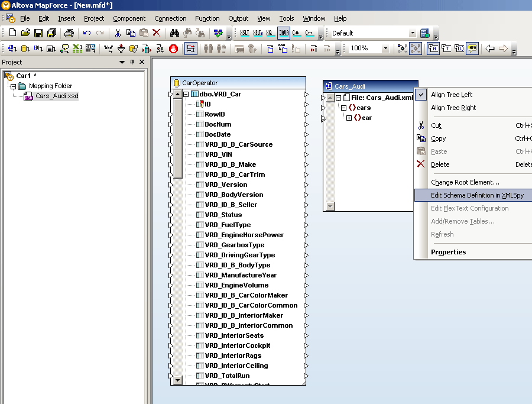532x404 pixels.
Task: Select Car1 project root node
Action: (24, 76)
